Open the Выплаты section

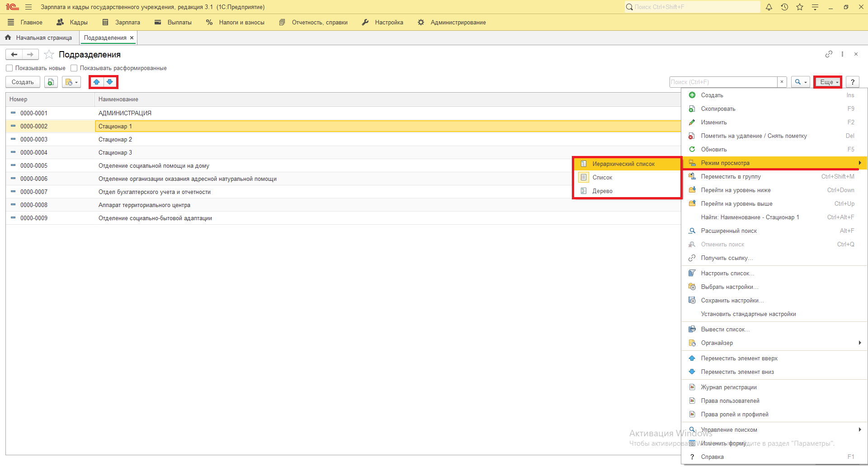coord(173,23)
